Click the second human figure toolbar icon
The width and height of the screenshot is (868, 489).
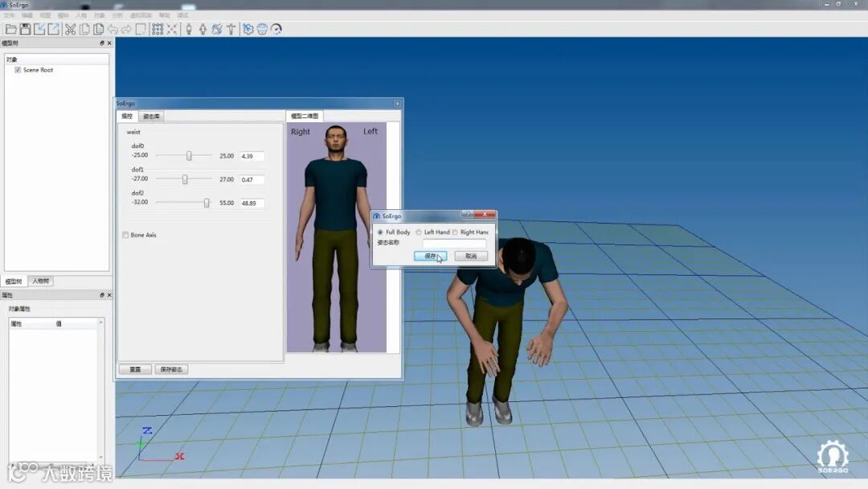click(203, 29)
